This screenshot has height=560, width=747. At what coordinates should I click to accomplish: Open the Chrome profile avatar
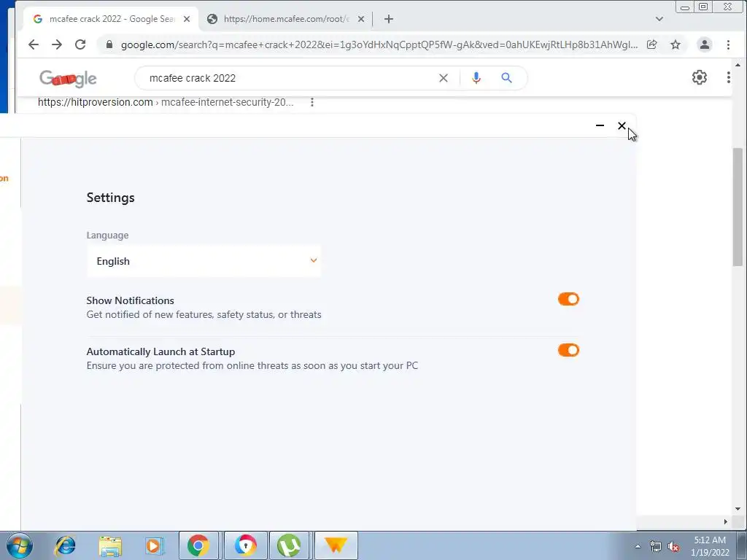pyautogui.click(x=704, y=44)
